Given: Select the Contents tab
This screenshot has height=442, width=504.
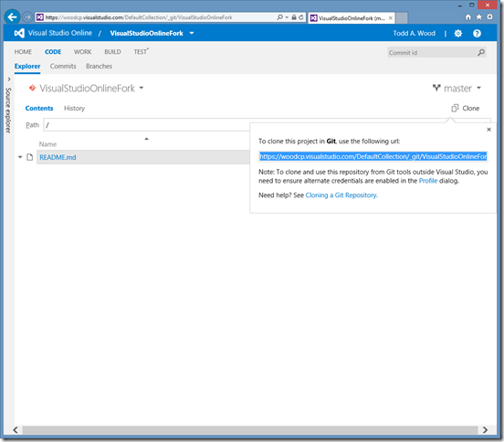Looking at the screenshot, I should pyautogui.click(x=39, y=109).
